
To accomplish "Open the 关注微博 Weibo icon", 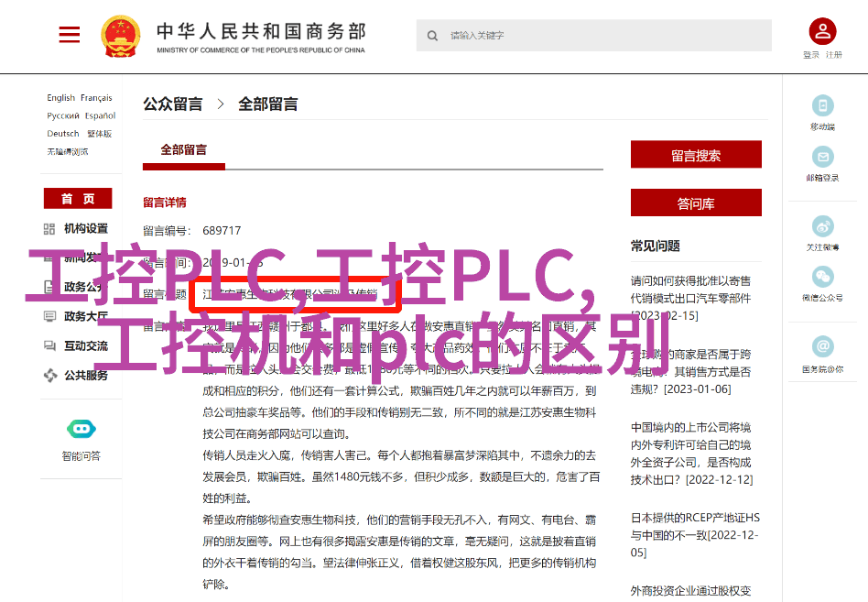I will tap(822, 226).
